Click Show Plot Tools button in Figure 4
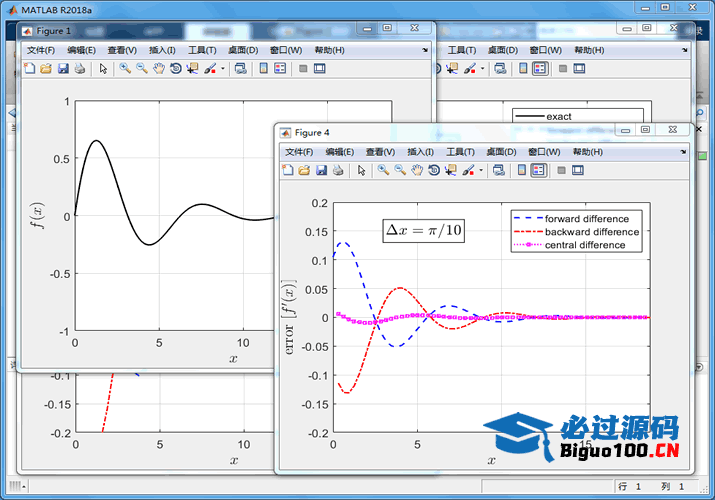 pyautogui.click(x=578, y=171)
